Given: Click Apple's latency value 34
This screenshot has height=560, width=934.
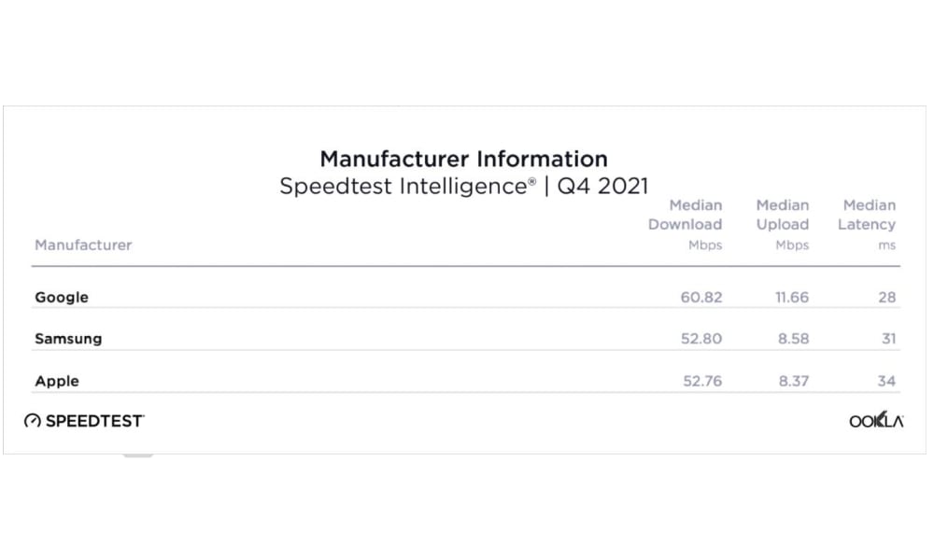Looking at the screenshot, I should pos(886,382).
